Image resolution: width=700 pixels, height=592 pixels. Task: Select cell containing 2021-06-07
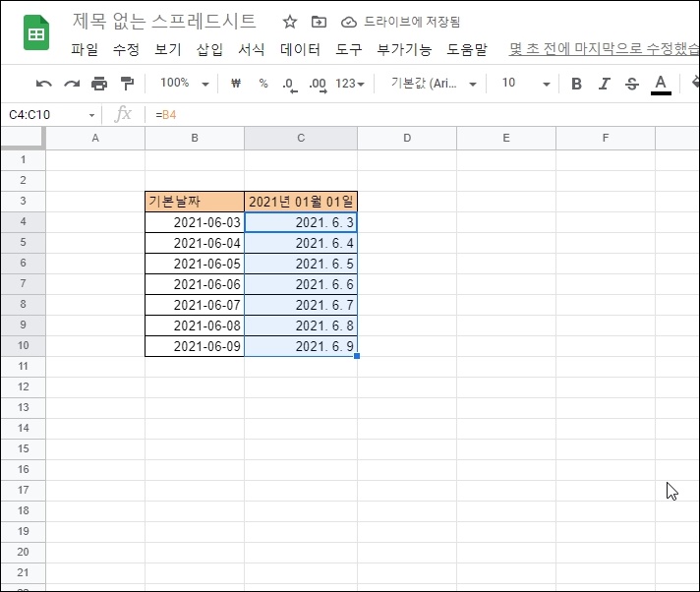195,305
